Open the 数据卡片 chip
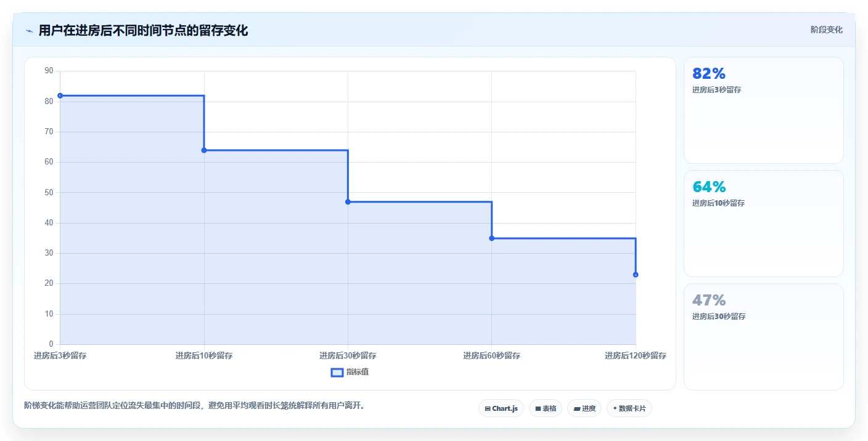Image resolution: width=868 pixels, height=441 pixels. coord(629,408)
